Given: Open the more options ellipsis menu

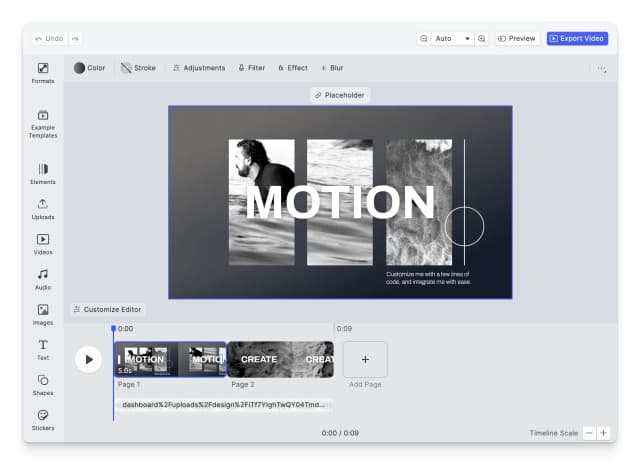Looking at the screenshot, I should (x=601, y=69).
